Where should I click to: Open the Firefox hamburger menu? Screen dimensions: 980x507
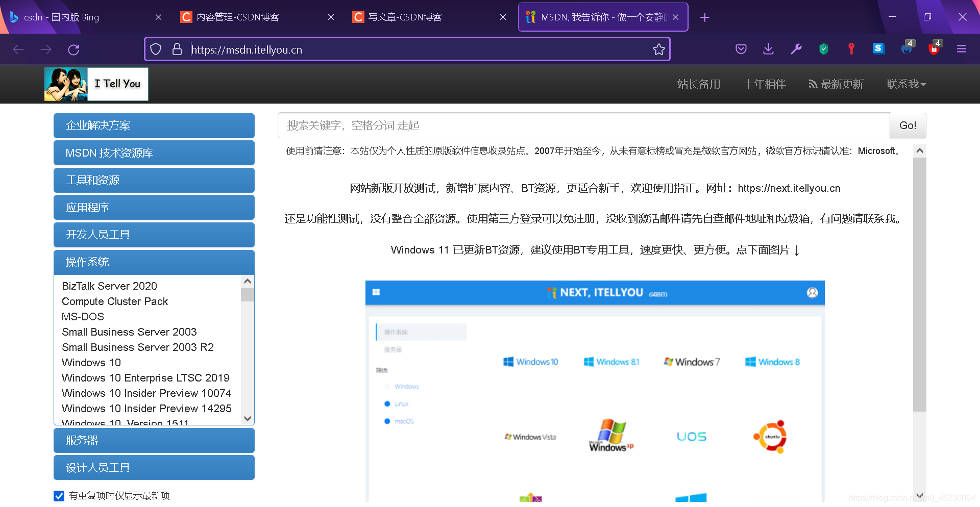(x=962, y=49)
